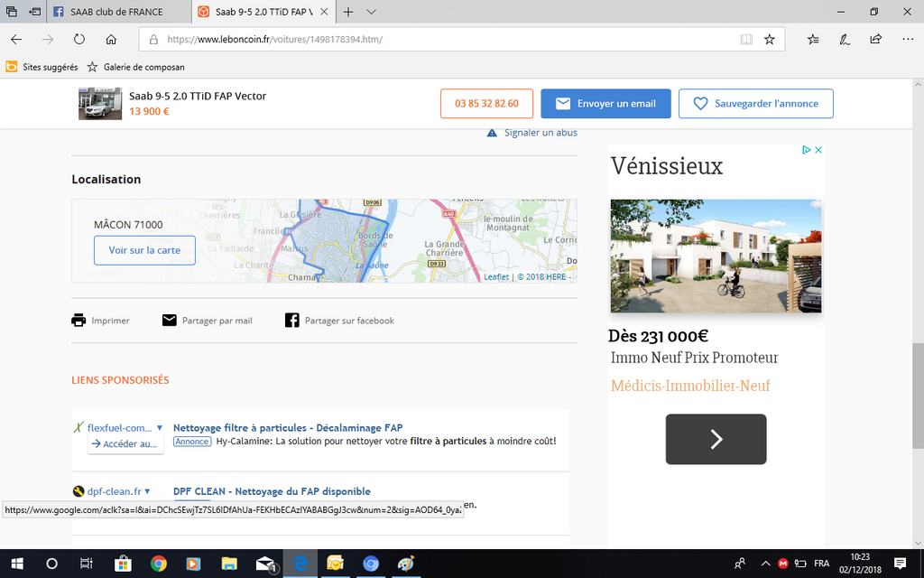The height and width of the screenshot is (578, 924).
Task: Click Envoyer un email button
Action: click(605, 104)
